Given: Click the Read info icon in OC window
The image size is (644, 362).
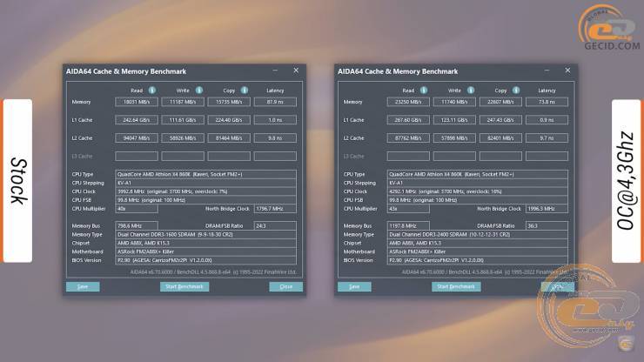Looking at the screenshot, I should click(424, 90).
